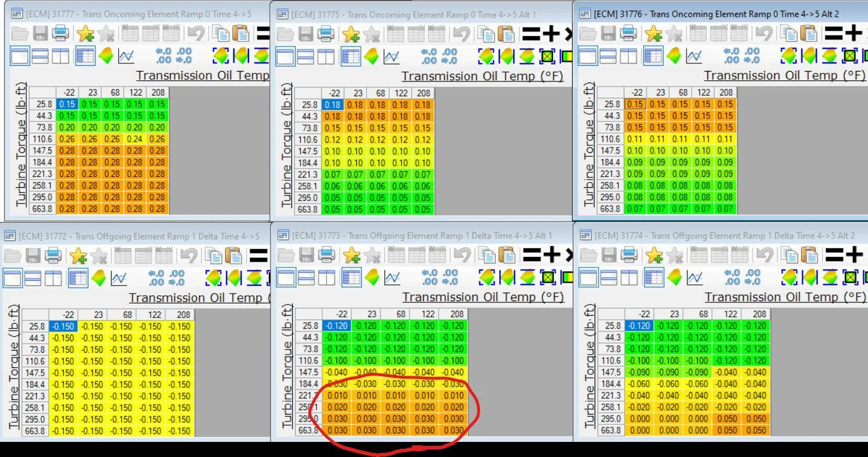Select 0.18 cell at 25.8 row, -22 column
This screenshot has width=868, height=457.
333,105
